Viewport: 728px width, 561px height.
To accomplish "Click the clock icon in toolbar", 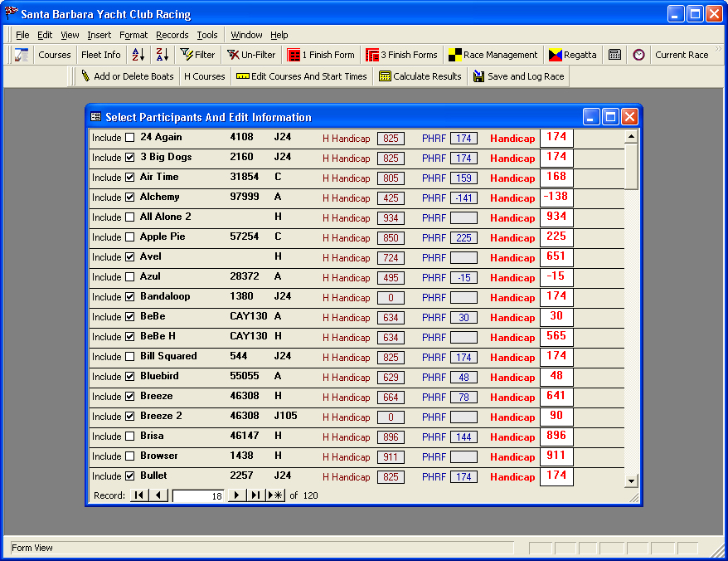I will (638, 55).
